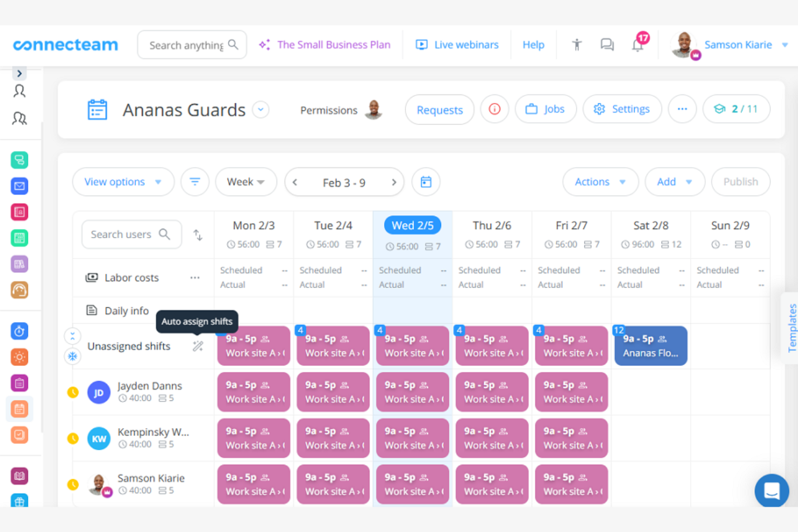Open Live webinars link

coord(457,45)
